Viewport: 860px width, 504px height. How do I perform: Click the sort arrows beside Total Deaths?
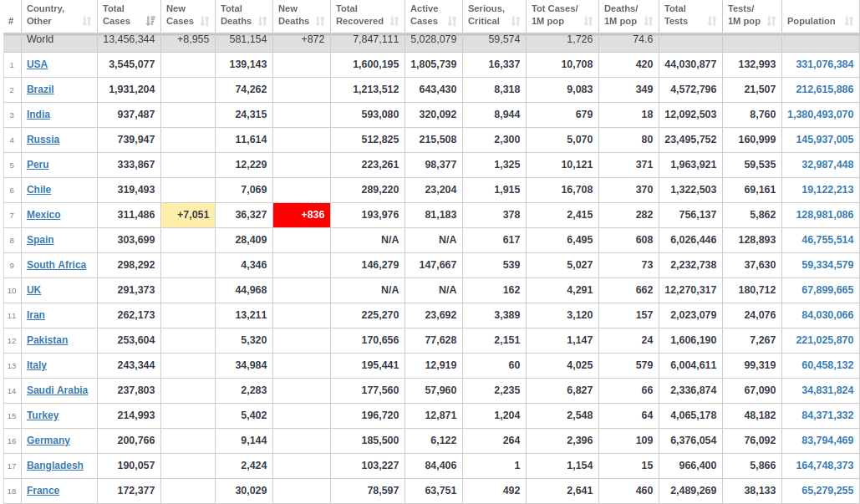(x=262, y=22)
